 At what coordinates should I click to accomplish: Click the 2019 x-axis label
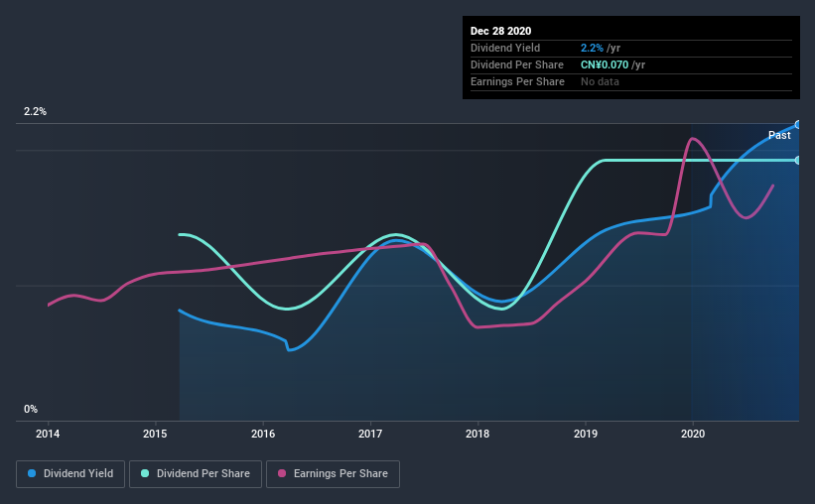(x=586, y=434)
